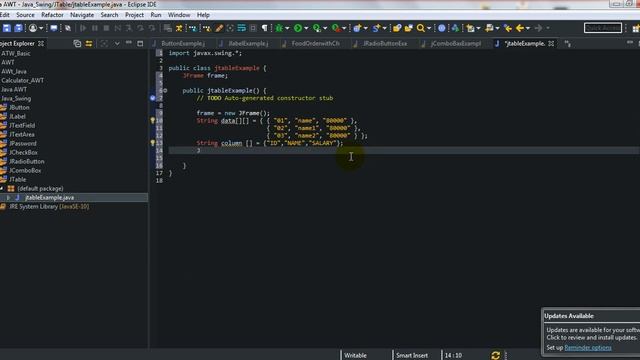
Task: Toggle Mark Occurrences highlighter icon
Action: coord(219,28)
